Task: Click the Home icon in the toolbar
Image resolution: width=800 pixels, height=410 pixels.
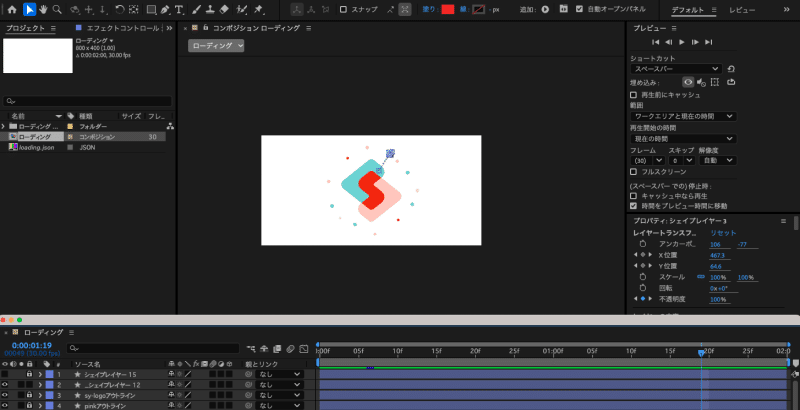Action: (12, 9)
